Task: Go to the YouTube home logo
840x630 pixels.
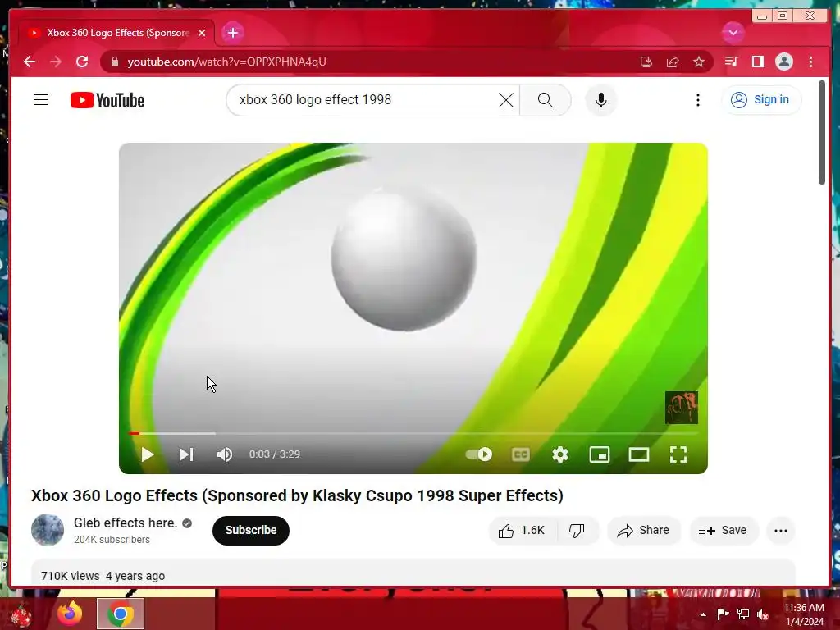Action: coord(107,100)
